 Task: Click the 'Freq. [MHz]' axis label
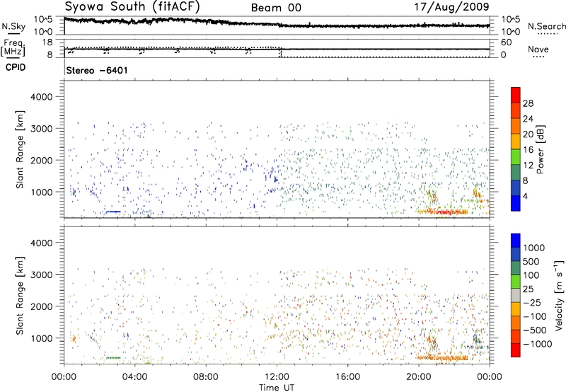click(x=13, y=47)
